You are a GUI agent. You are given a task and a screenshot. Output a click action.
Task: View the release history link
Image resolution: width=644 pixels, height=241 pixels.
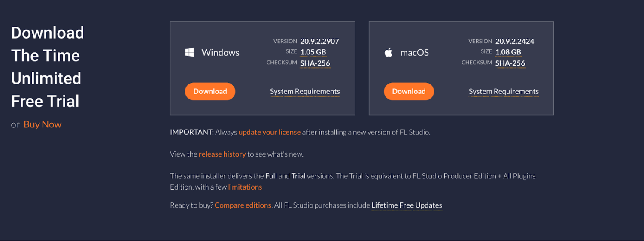tap(222, 154)
